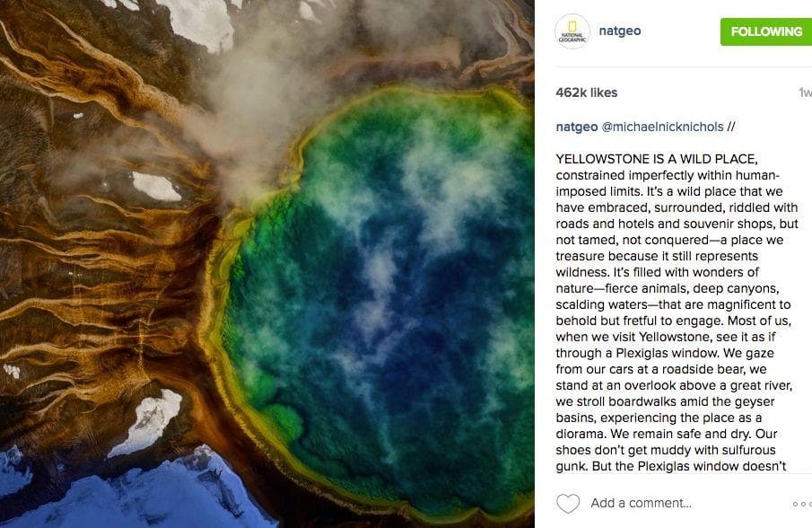Toggle the green FOLLOWING button
The image size is (812, 528).
pos(766,31)
